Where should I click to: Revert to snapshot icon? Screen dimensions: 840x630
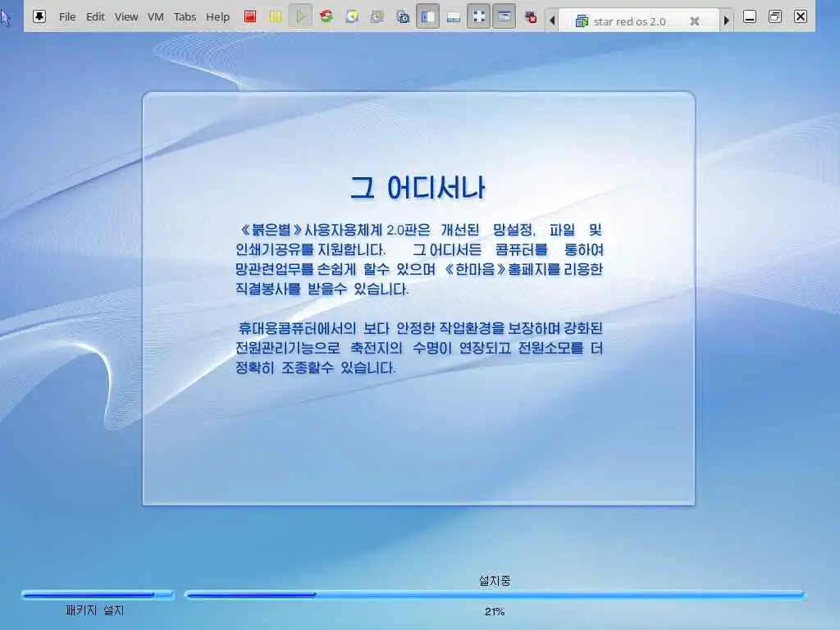click(x=377, y=16)
